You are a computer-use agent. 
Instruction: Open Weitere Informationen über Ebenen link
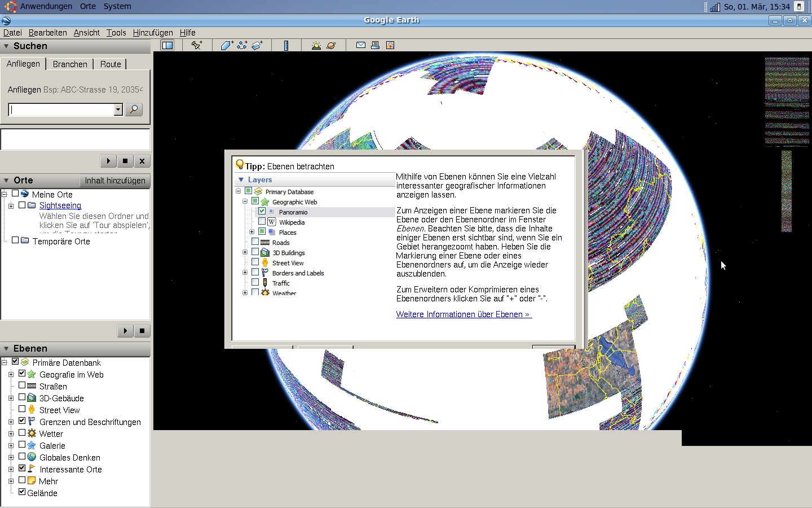coord(463,314)
